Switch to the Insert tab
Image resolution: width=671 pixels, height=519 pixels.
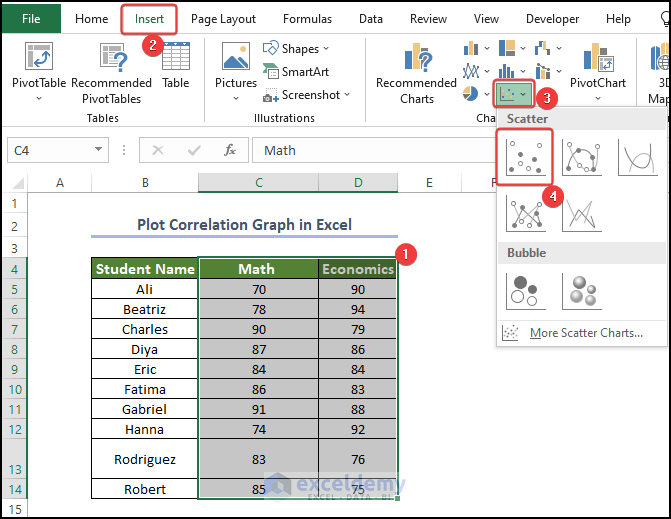(149, 19)
